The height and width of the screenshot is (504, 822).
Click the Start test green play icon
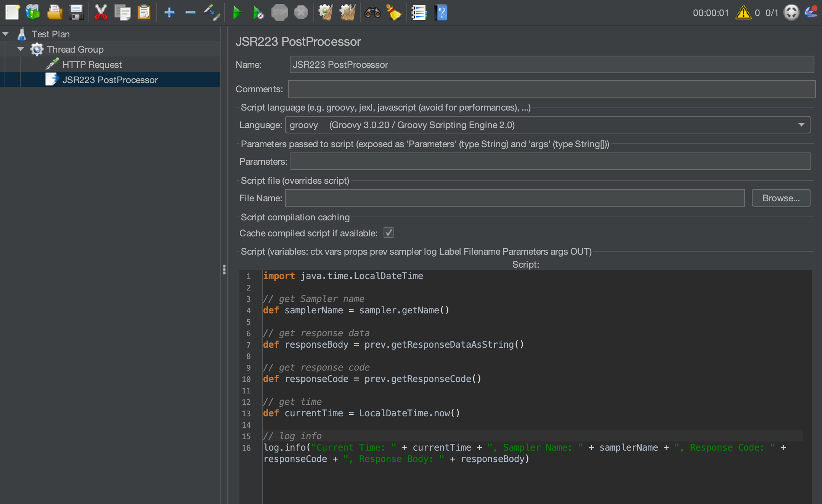tap(237, 13)
